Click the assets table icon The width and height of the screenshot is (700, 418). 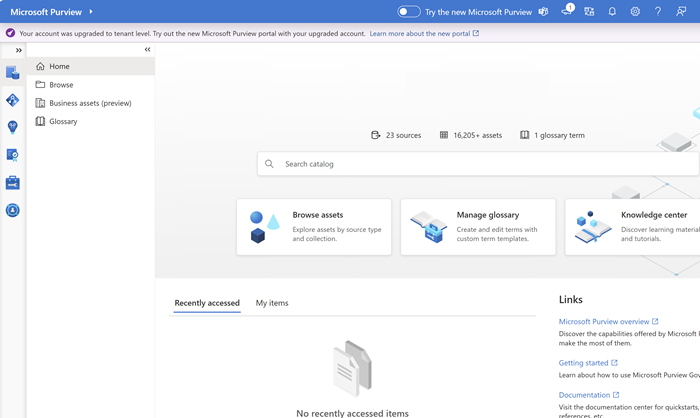444,135
